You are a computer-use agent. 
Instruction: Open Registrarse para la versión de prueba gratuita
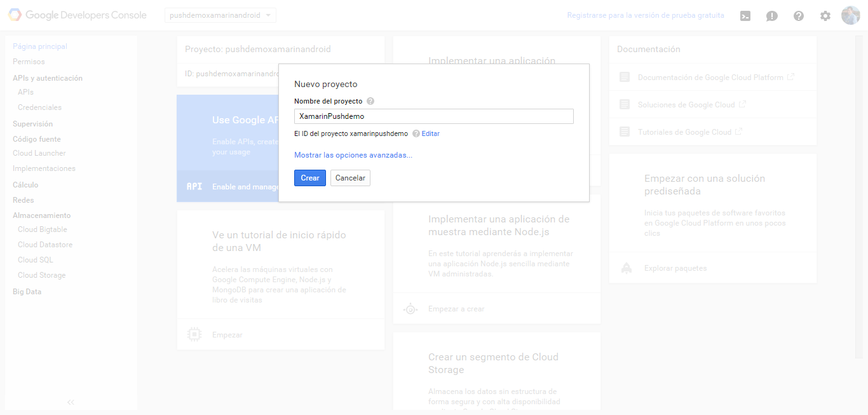click(x=646, y=15)
